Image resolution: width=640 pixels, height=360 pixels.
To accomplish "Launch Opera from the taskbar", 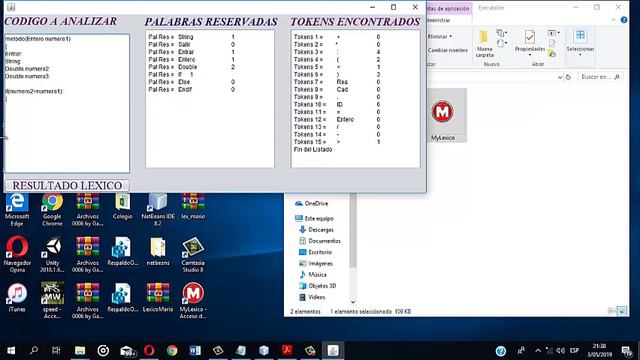I will click(x=149, y=351).
